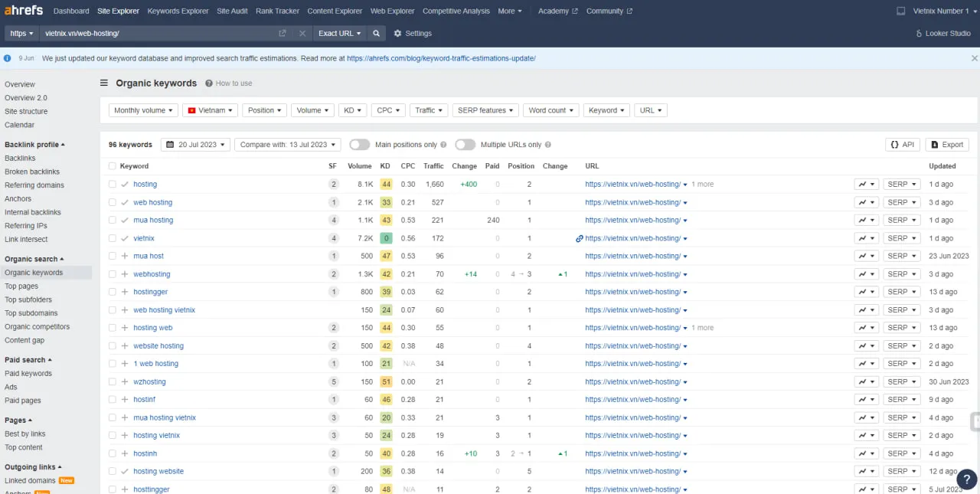Click link icon in the vietnix row URL
Viewport: 980px width, 494px height.
[580, 238]
